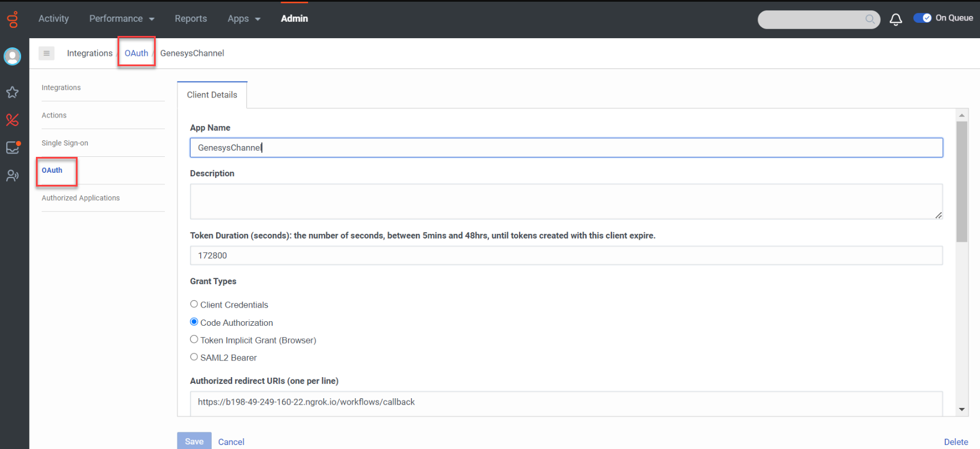The height and width of the screenshot is (449, 980).
Task: Switch to the Client Details tab
Action: 212,95
